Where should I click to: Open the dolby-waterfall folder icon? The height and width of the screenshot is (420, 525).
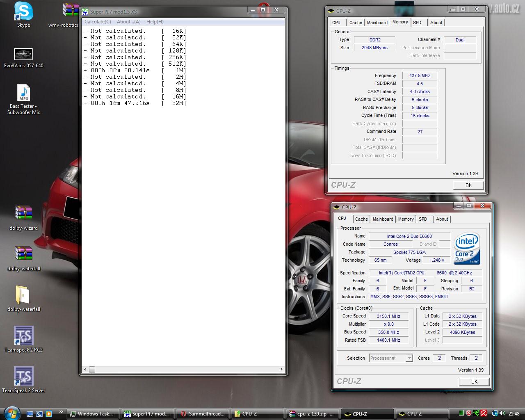point(23,294)
